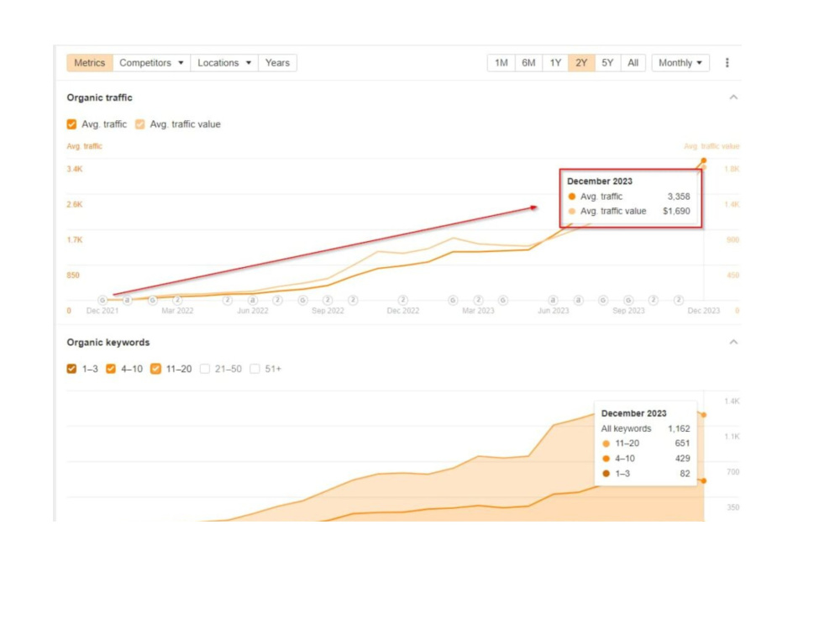The width and height of the screenshot is (840, 630).
Task: Select the 2Y time range
Action: (581, 63)
